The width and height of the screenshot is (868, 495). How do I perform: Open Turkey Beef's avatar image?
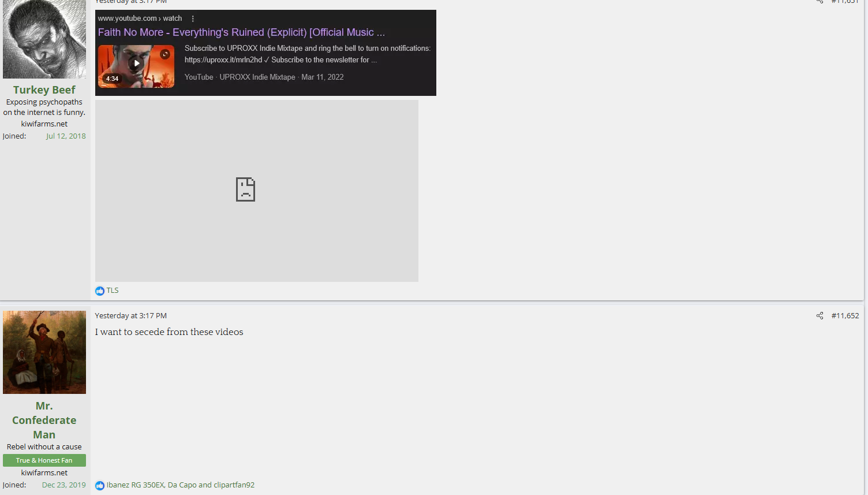44,38
